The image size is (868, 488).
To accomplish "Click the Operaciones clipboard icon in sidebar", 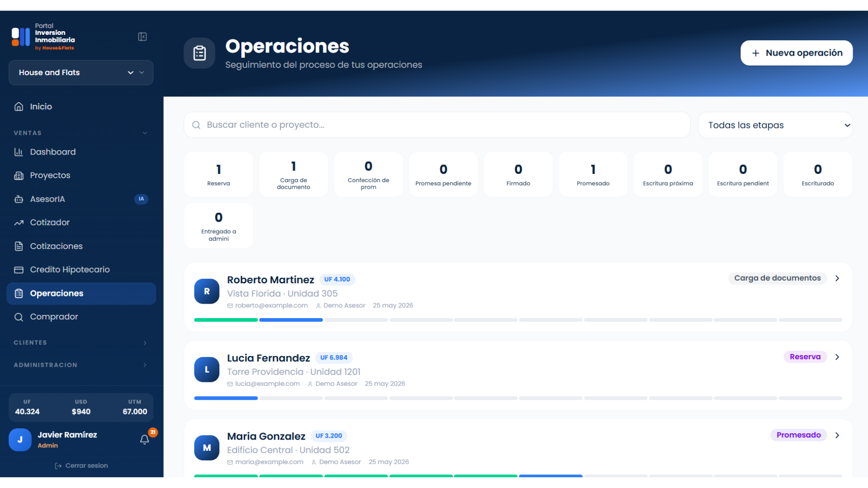I will (19, 293).
